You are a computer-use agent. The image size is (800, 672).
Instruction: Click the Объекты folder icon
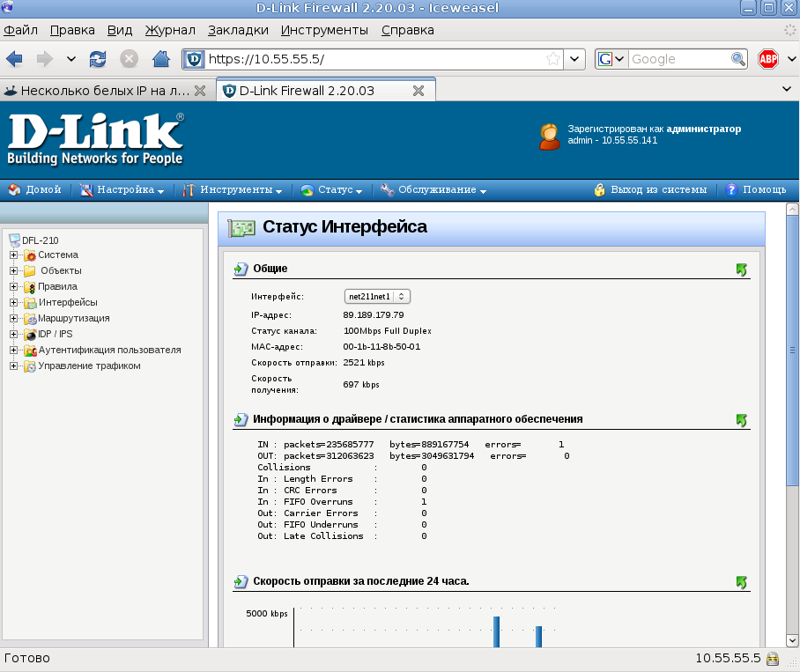pyautogui.click(x=30, y=270)
